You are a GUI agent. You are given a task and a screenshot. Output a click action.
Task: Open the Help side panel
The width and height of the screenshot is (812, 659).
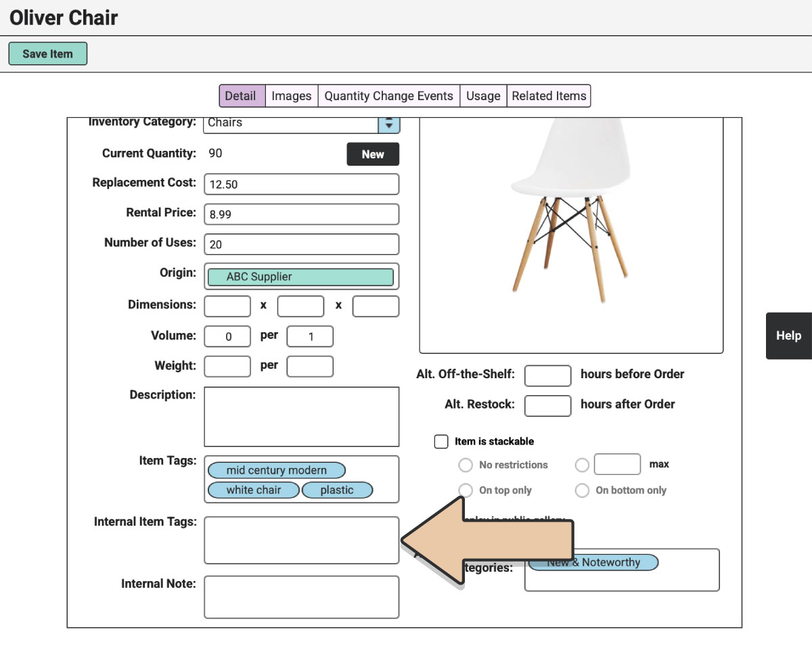click(788, 336)
